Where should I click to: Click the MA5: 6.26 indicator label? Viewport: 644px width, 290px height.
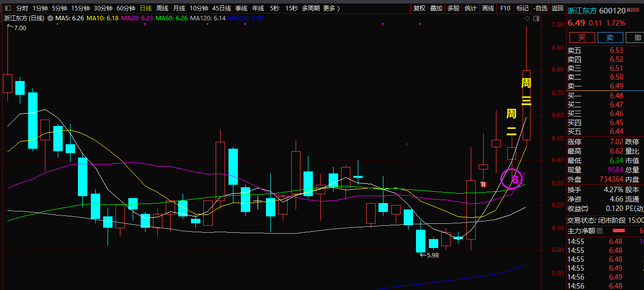[70, 18]
